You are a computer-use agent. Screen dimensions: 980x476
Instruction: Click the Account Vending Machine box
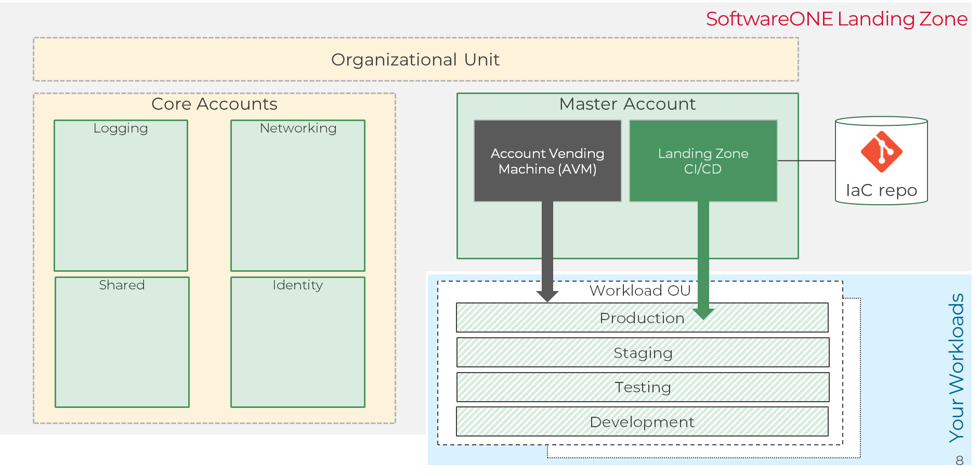(x=547, y=161)
